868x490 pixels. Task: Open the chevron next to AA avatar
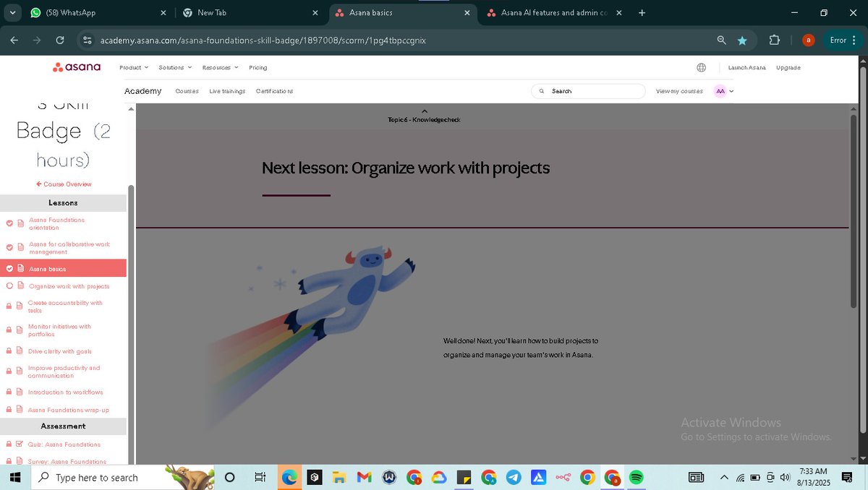coord(731,91)
